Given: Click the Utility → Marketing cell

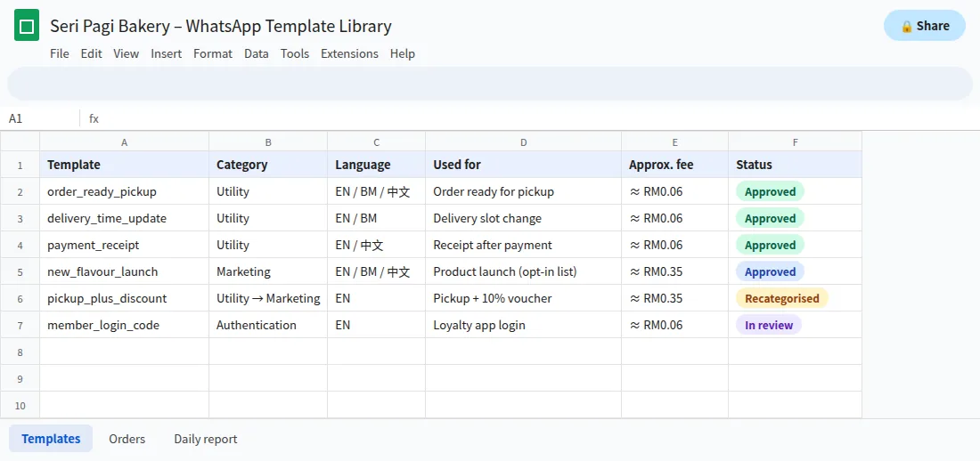Looking at the screenshot, I should pyautogui.click(x=268, y=299).
